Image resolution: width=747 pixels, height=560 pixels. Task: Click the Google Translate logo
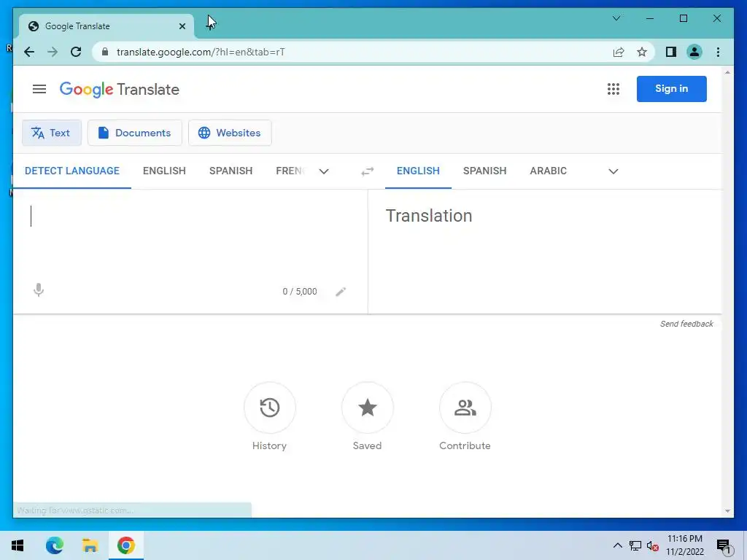(119, 90)
